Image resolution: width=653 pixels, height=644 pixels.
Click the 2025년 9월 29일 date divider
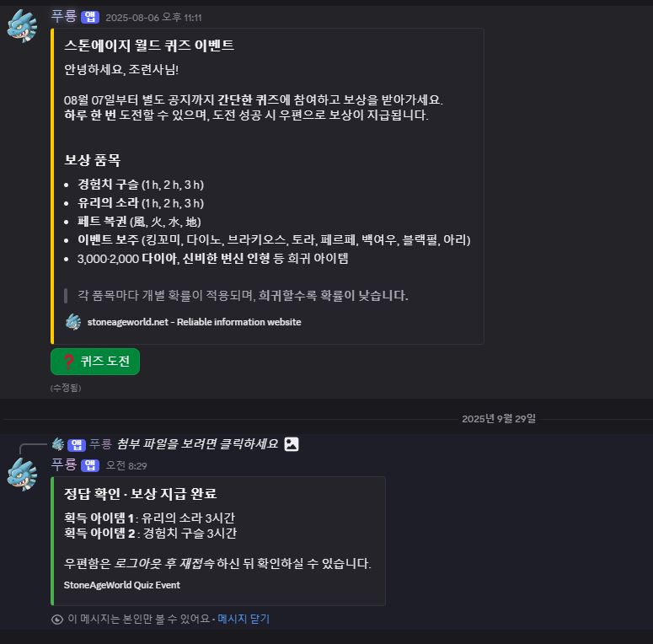498,419
